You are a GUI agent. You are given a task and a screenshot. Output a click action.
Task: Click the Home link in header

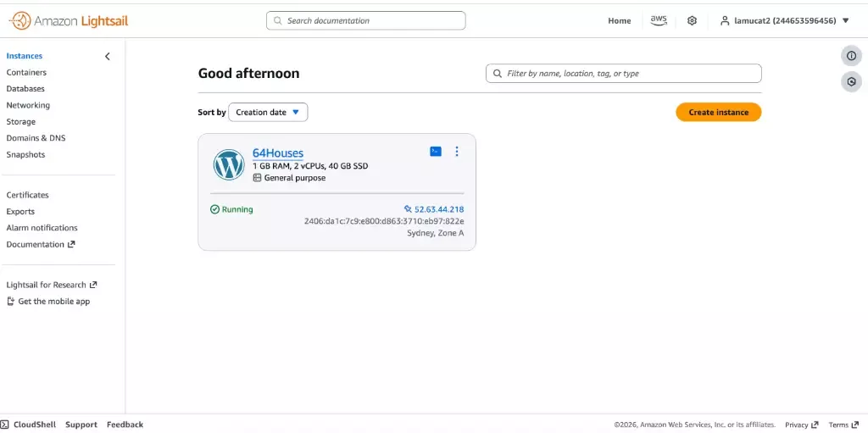(620, 21)
